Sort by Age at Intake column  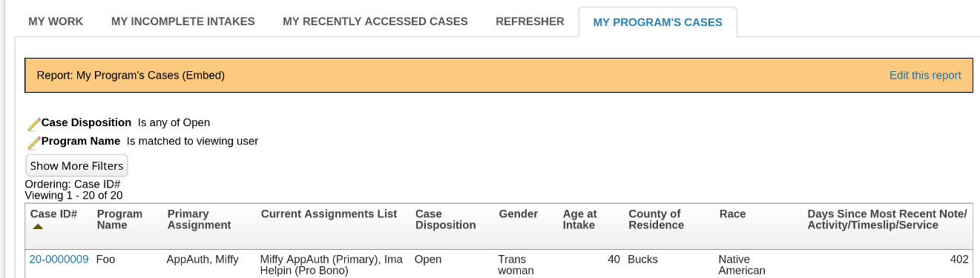click(x=579, y=219)
